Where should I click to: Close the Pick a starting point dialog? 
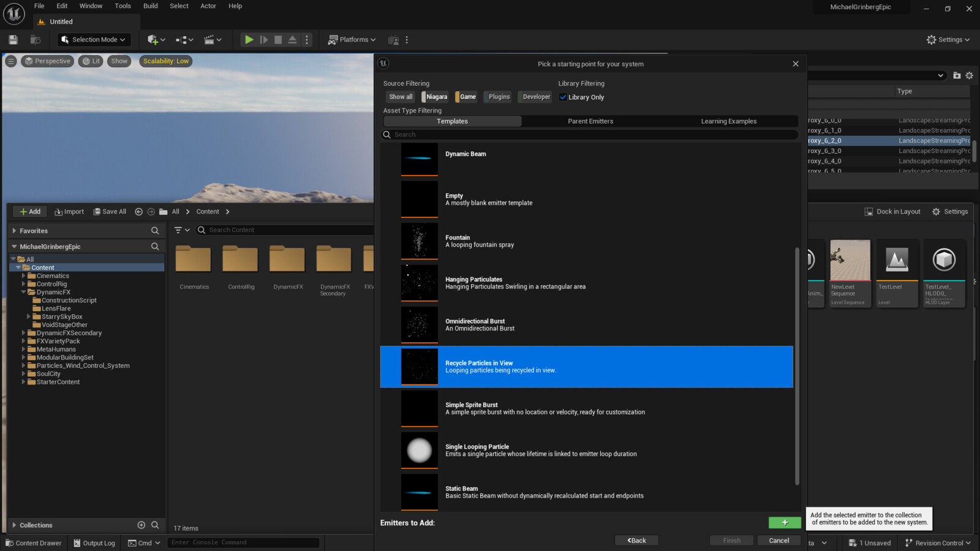pyautogui.click(x=796, y=64)
